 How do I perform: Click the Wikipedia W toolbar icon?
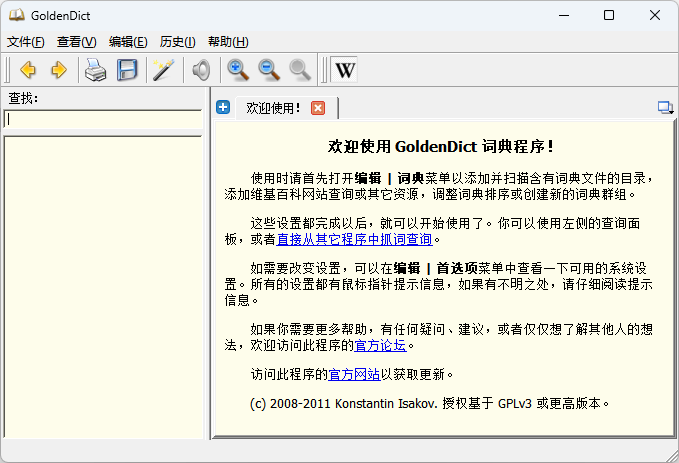pyautogui.click(x=344, y=70)
